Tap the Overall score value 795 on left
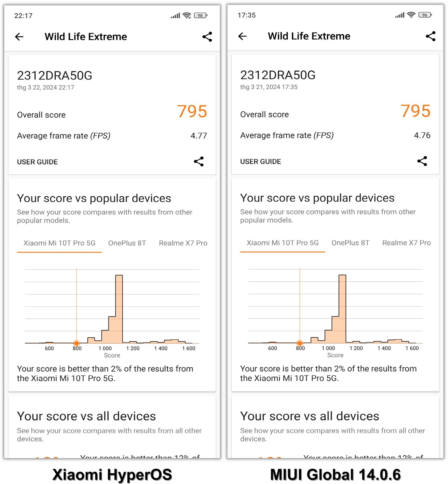This screenshot has height=484, width=448. pos(191,112)
